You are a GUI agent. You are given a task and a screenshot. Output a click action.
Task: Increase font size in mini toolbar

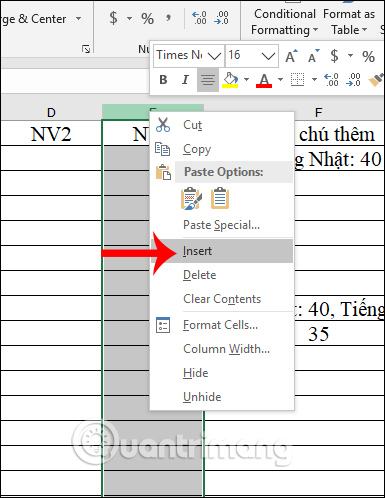(291, 56)
